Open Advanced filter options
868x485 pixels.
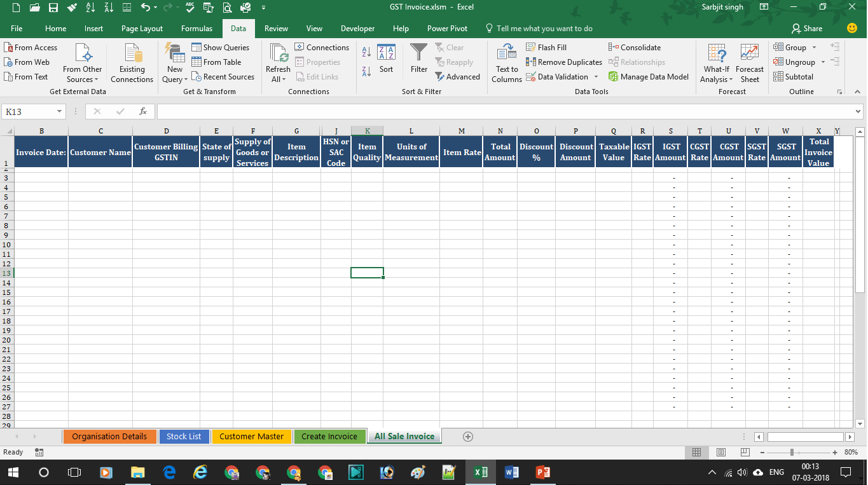(x=458, y=77)
